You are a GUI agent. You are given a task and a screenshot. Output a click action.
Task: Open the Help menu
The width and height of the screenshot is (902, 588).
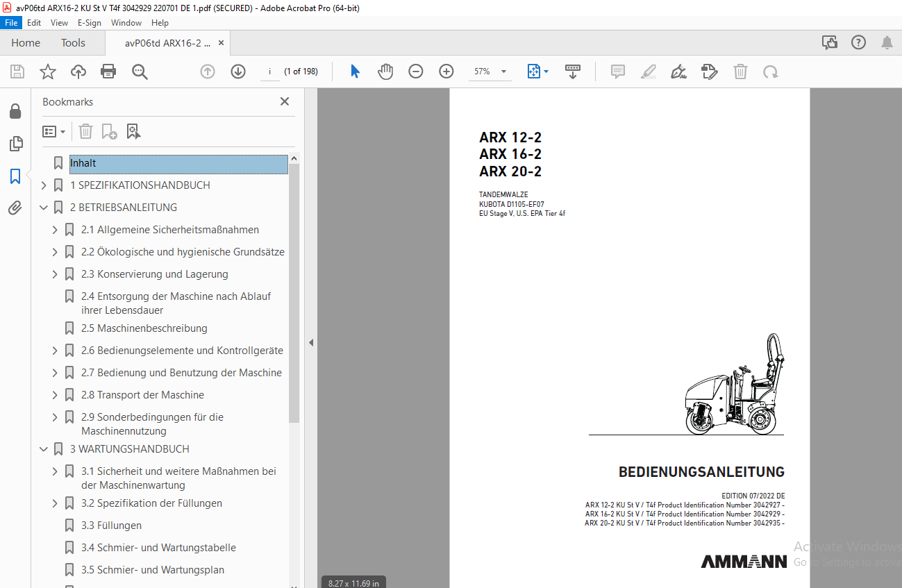point(160,23)
